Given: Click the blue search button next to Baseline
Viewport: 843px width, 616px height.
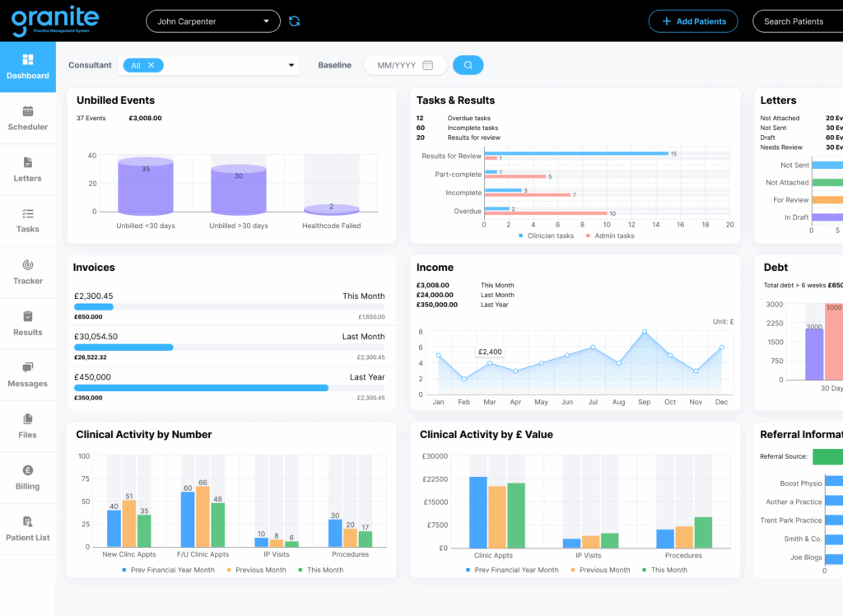Looking at the screenshot, I should coord(468,65).
